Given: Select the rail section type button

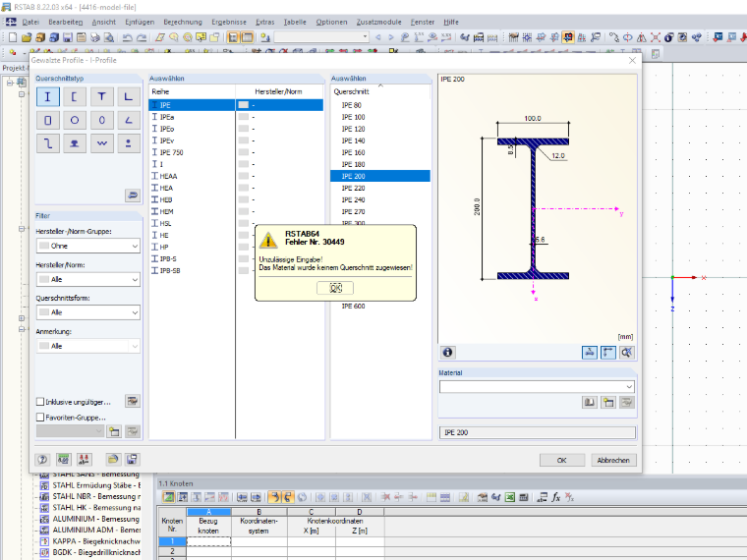Looking at the screenshot, I should coord(75,143).
